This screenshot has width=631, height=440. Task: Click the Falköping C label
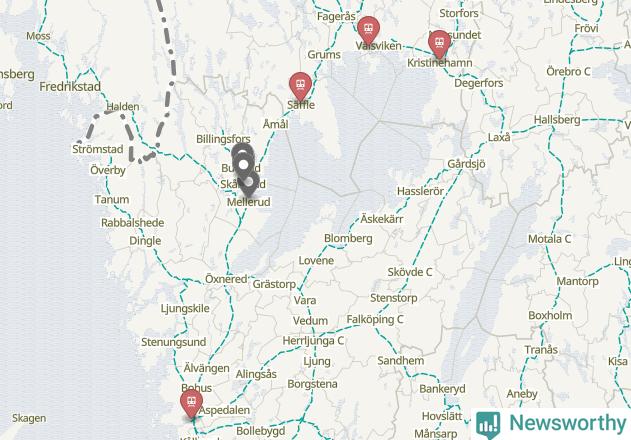[x=375, y=320]
